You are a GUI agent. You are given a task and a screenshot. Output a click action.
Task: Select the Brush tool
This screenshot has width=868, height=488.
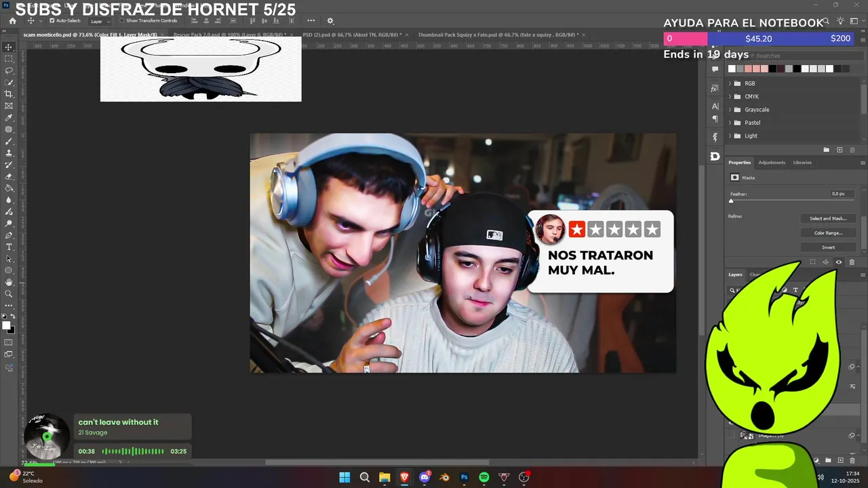(x=9, y=141)
